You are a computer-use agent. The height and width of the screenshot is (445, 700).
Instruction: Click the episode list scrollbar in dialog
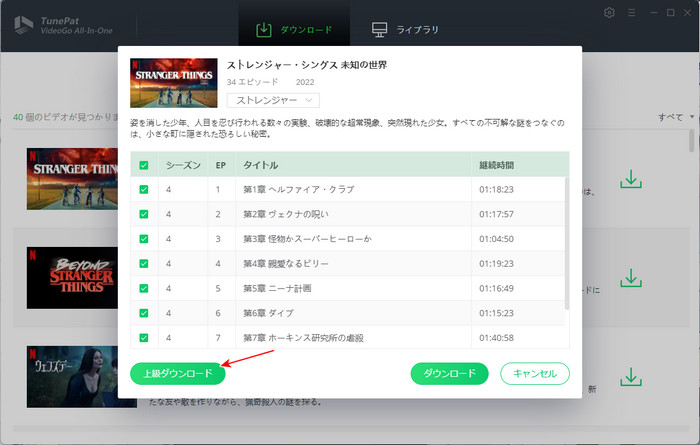pyautogui.click(x=567, y=243)
